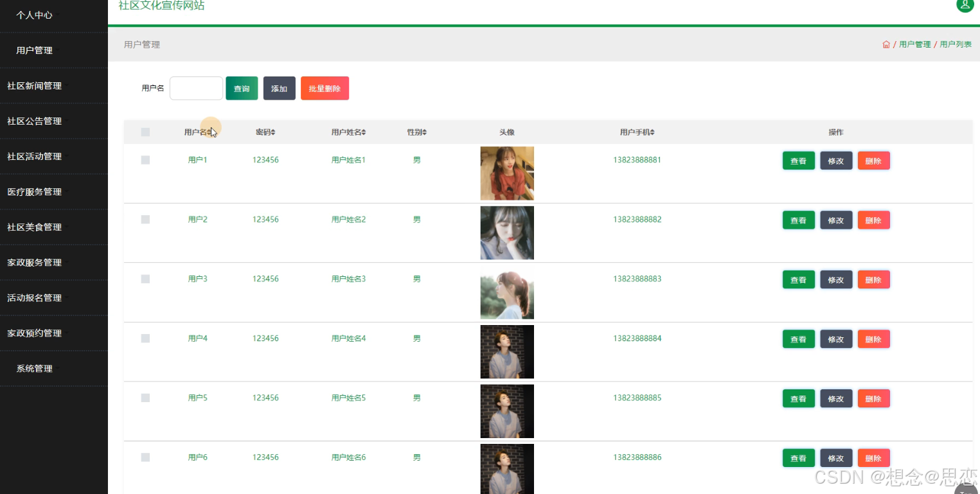The width and height of the screenshot is (980, 494).
Task: Open avatar thumbnail of 用户4
Action: pyautogui.click(x=507, y=351)
